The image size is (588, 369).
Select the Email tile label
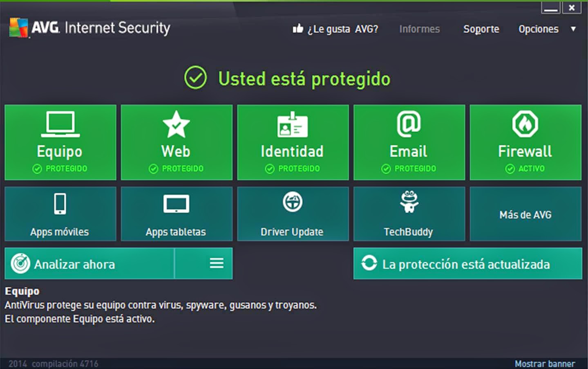coord(408,151)
